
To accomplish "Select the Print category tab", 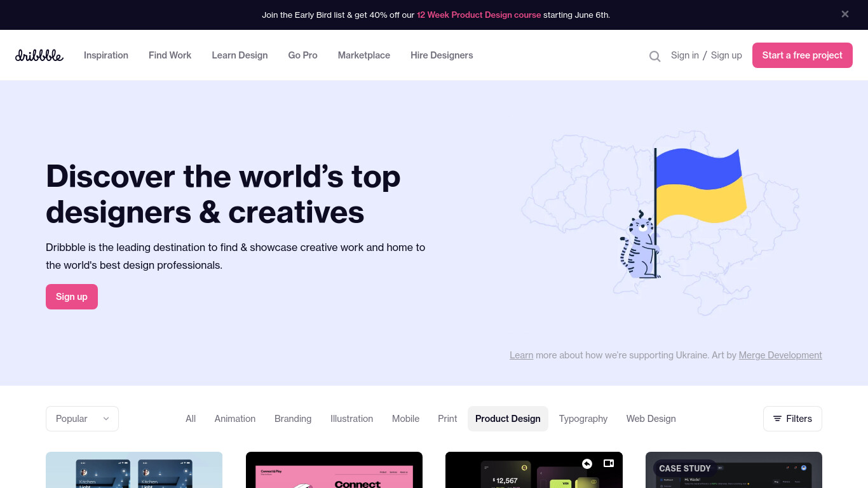I will (447, 419).
